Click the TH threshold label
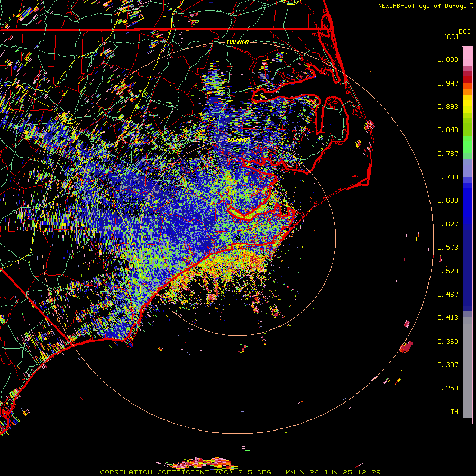 (454, 412)
